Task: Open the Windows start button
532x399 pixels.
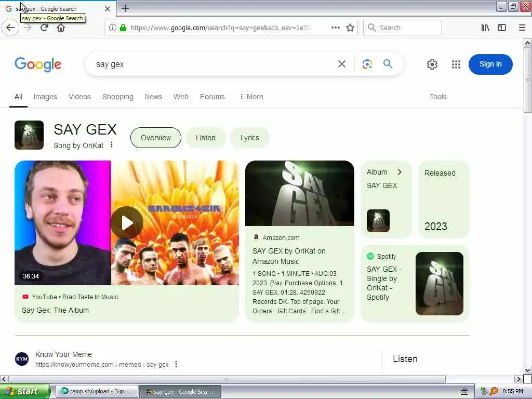Action: click(25, 391)
